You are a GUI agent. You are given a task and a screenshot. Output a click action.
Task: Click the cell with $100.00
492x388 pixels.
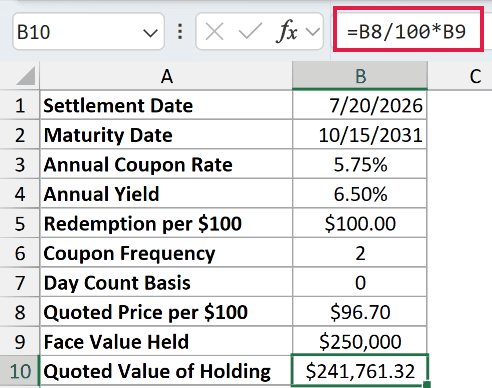360,223
